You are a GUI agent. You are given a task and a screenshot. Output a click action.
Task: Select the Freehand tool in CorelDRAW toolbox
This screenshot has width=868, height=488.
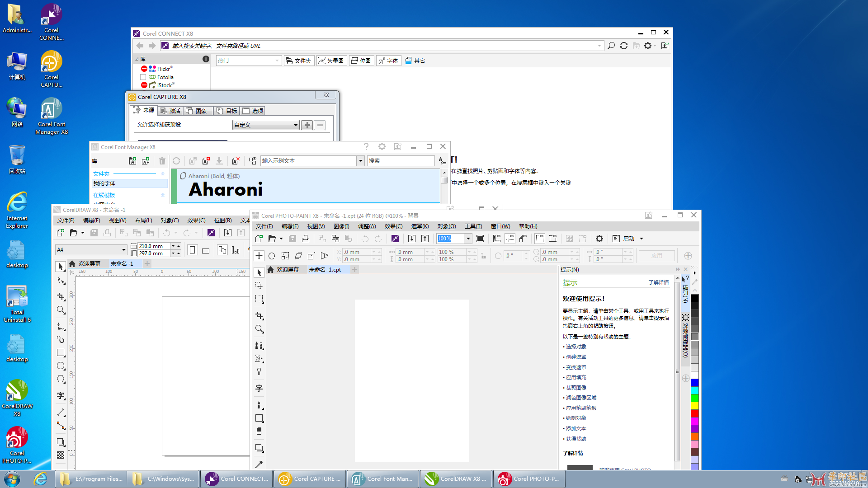point(61,326)
